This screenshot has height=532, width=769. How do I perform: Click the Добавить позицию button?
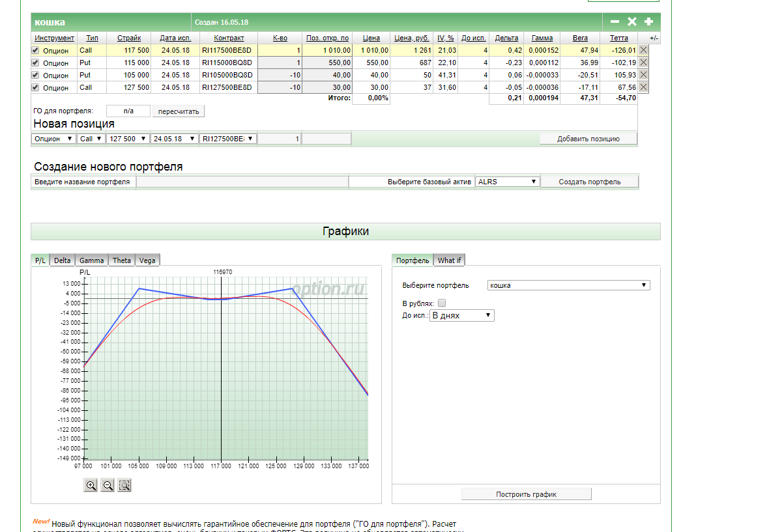(x=588, y=139)
